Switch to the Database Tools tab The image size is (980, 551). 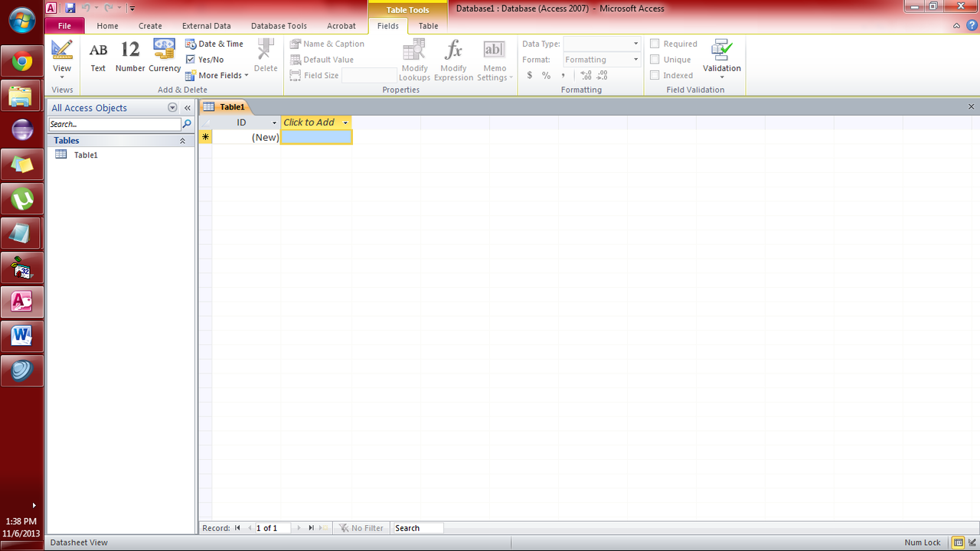pos(279,26)
